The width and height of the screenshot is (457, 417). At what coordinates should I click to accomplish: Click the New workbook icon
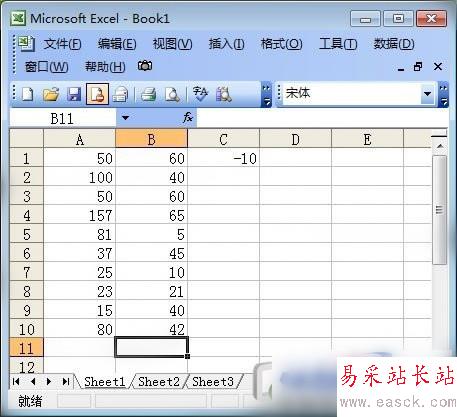(28, 94)
